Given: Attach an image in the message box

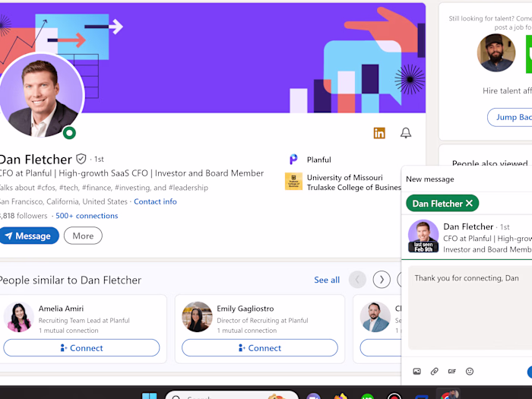Looking at the screenshot, I should 416,371.
